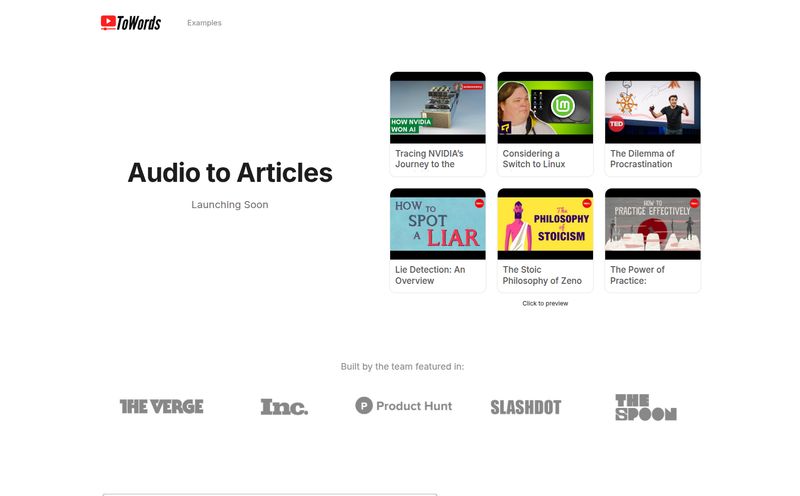Click the 'Launching Soon' text
This screenshot has height=496, width=800.
click(230, 205)
